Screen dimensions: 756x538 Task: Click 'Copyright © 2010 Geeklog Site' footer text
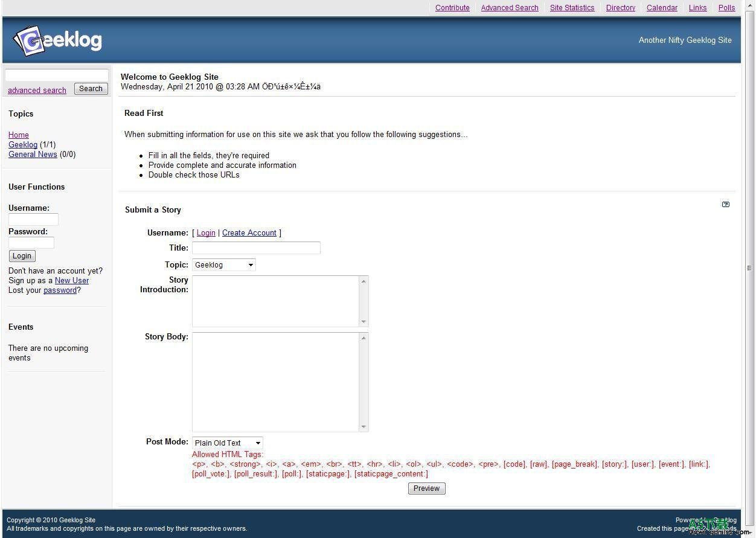coord(51,520)
